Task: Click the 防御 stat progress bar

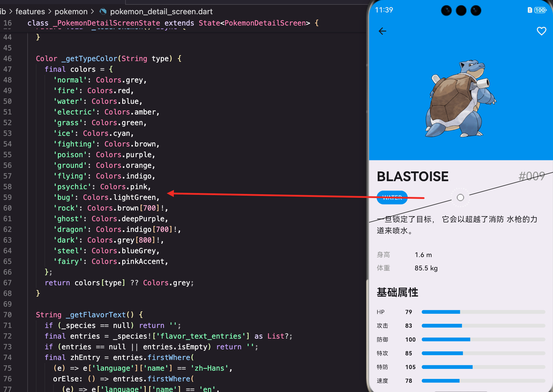Action: click(483, 340)
